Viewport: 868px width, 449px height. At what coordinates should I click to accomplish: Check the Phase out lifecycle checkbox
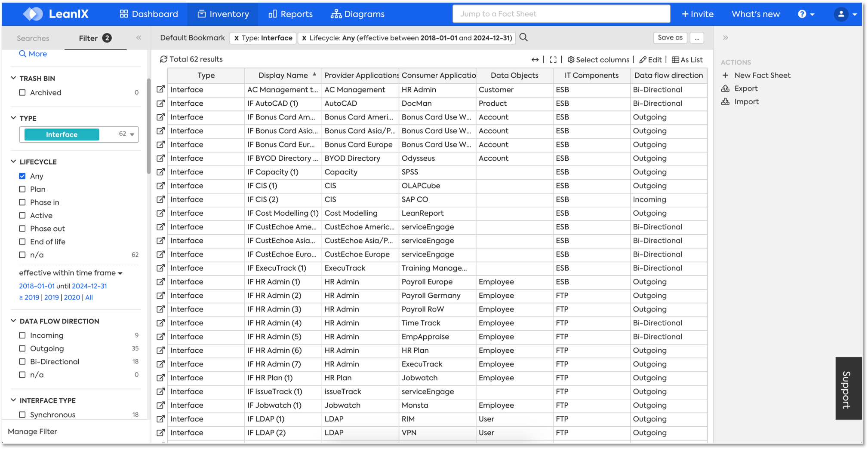tap(22, 229)
